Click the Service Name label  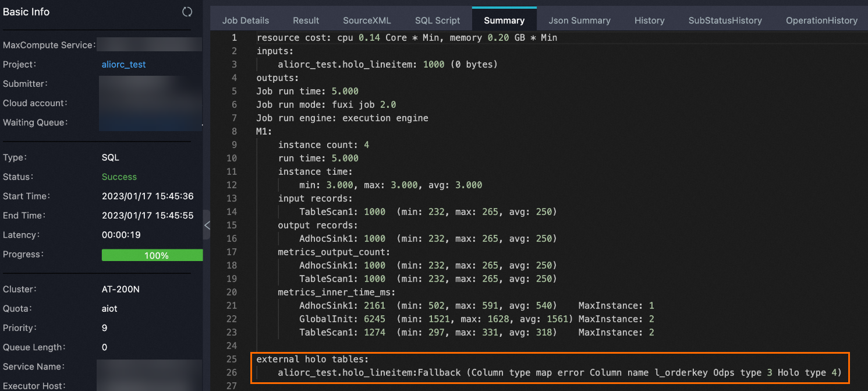click(x=34, y=367)
